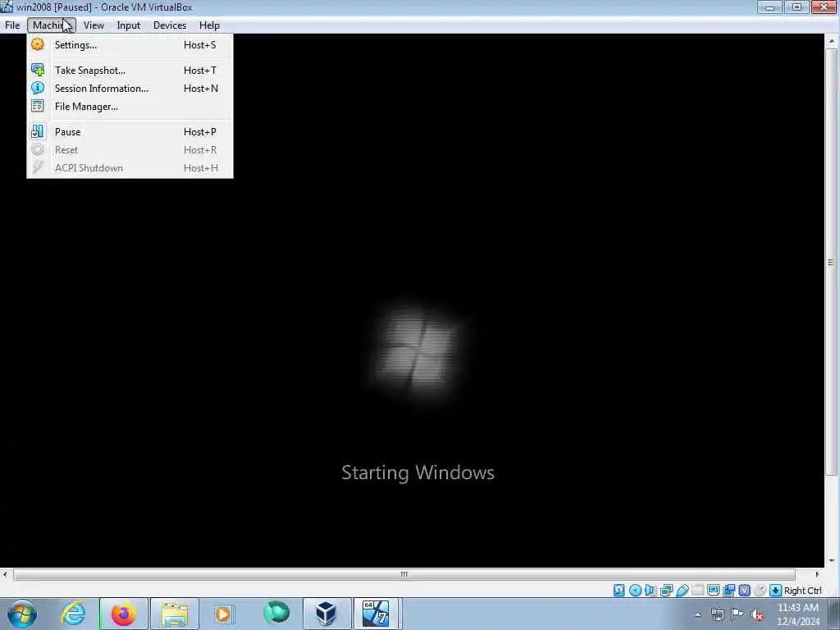Open the clock showing 11:43 AM
Viewport: 840px width, 630px height.
pyautogui.click(x=798, y=614)
